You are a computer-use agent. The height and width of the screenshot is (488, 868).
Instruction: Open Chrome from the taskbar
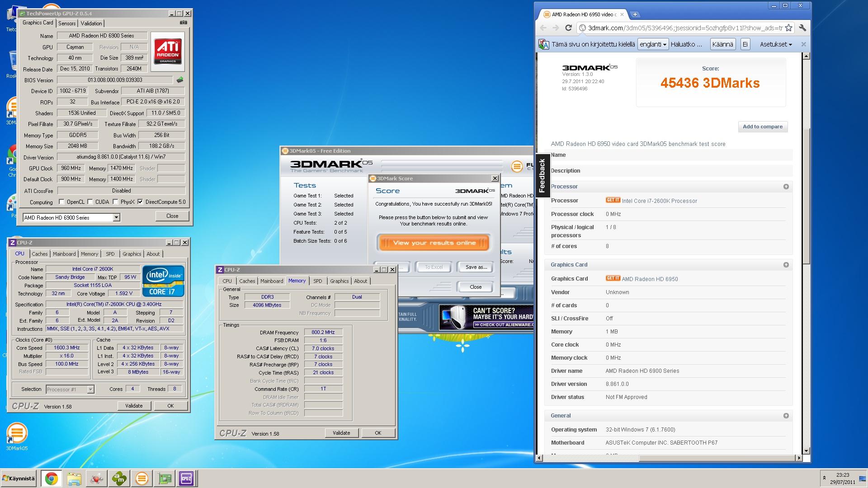[x=52, y=479]
